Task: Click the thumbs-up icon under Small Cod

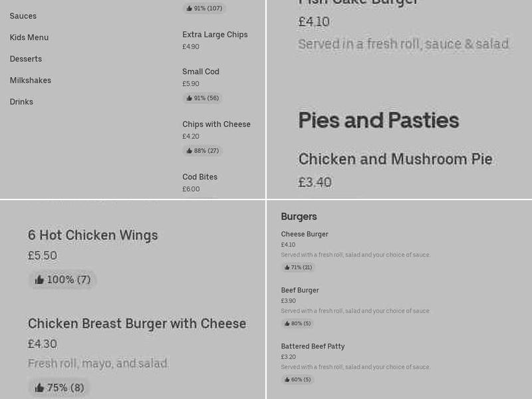Action: [x=202, y=98]
